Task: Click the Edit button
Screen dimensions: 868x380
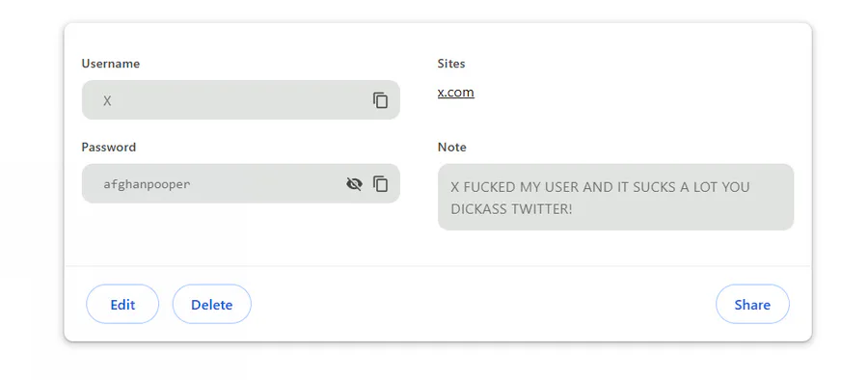Action: 122,304
